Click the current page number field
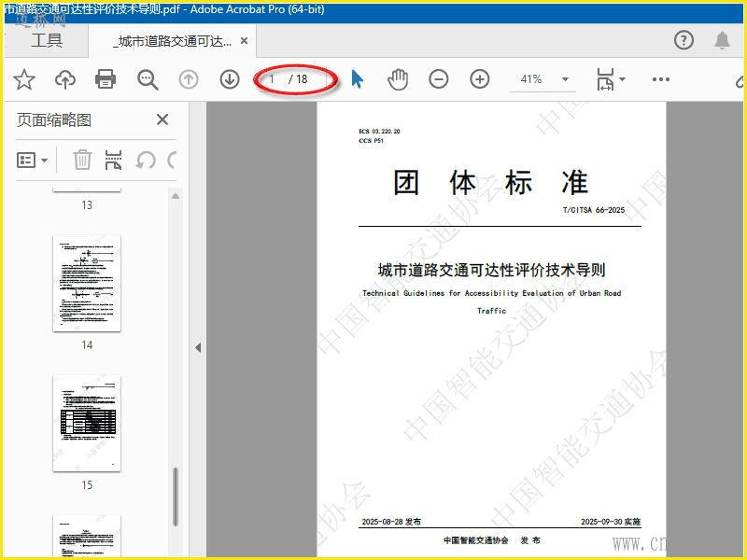 (272, 79)
